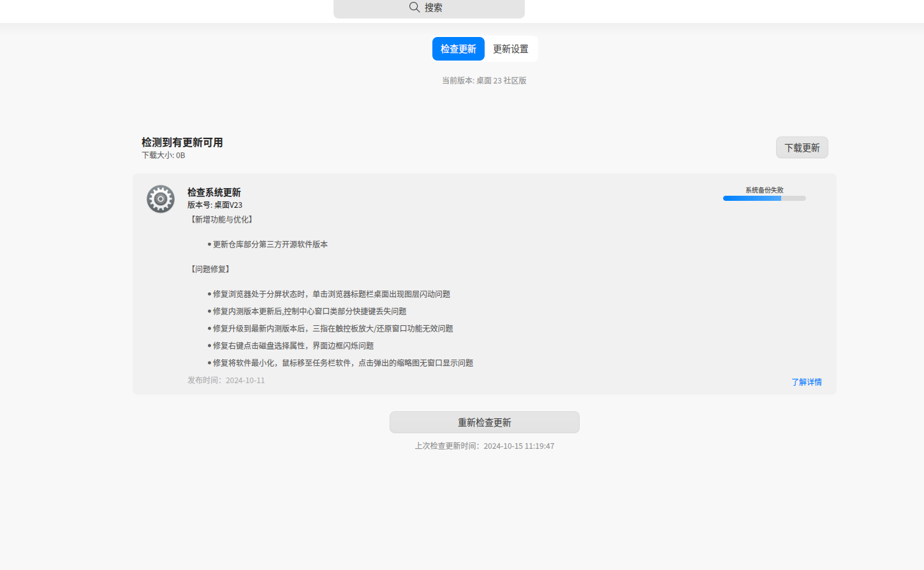Click the 修复升级到最新内测版本后 fix entry

333,329
